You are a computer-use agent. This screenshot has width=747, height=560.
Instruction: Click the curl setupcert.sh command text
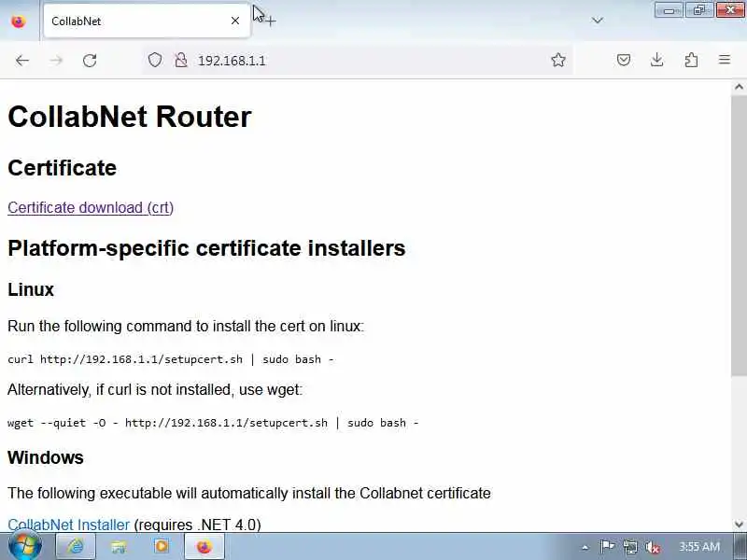click(171, 359)
